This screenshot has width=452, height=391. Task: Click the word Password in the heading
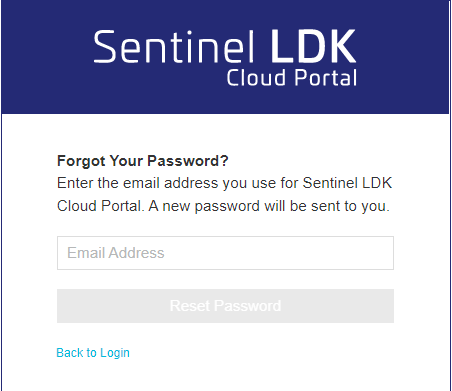click(x=188, y=161)
